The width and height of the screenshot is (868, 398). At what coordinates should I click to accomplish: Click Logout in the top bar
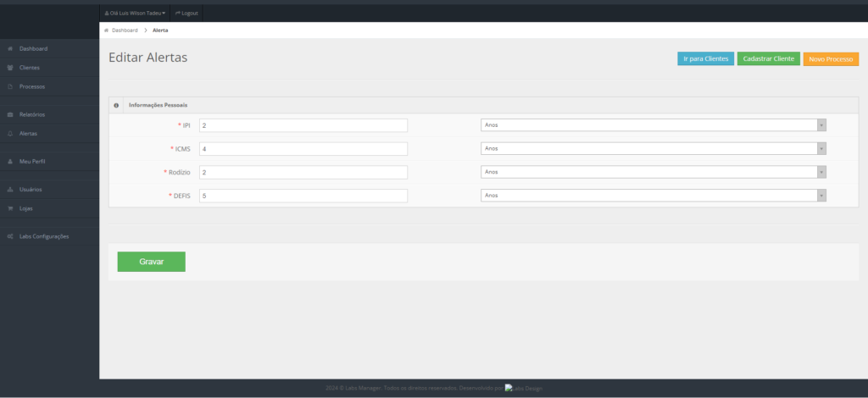pos(186,14)
